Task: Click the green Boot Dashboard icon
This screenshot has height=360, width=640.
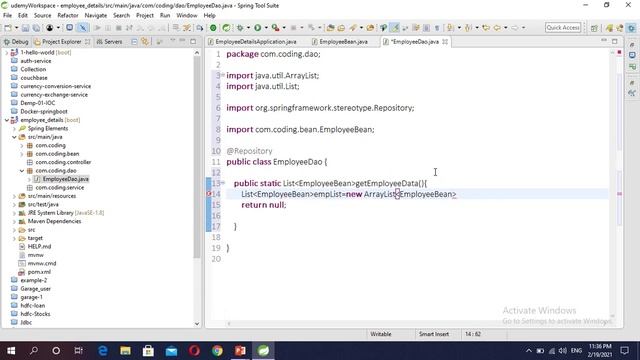Action: pyautogui.click(x=213, y=28)
